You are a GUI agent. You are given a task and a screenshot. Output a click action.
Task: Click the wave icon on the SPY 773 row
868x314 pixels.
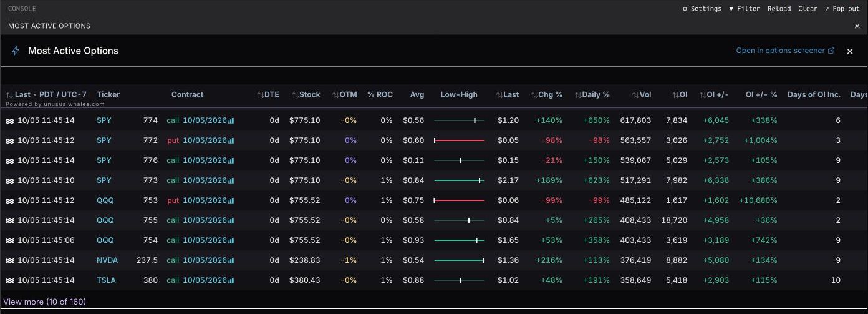coord(10,180)
